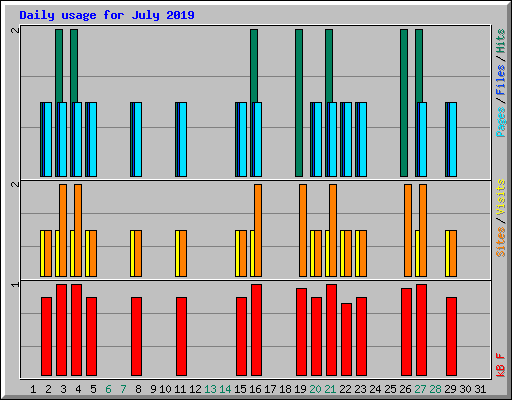
Task: Click day label 24 on x-axis
Action: (375, 389)
